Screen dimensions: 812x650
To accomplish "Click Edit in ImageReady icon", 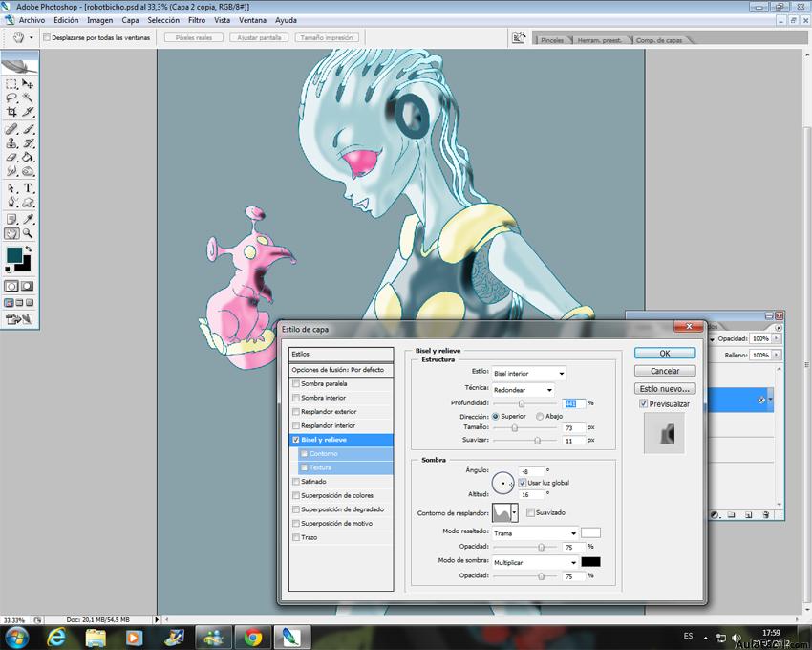I will [19, 319].
